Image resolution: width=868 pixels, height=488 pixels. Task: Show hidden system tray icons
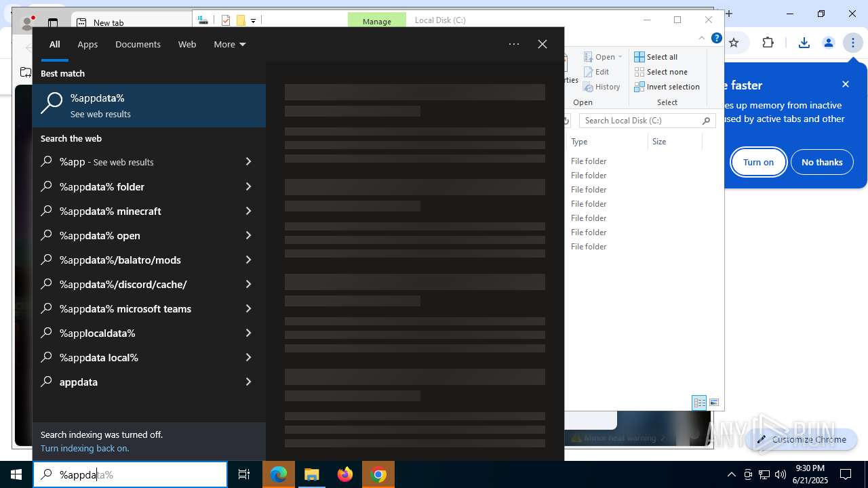click(x=731, y=474)
